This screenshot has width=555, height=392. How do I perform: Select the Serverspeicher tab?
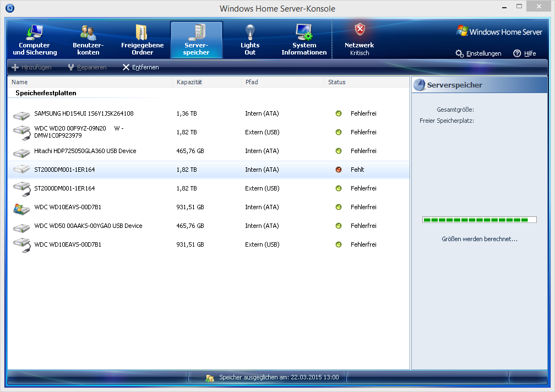(x=197, y=40)
